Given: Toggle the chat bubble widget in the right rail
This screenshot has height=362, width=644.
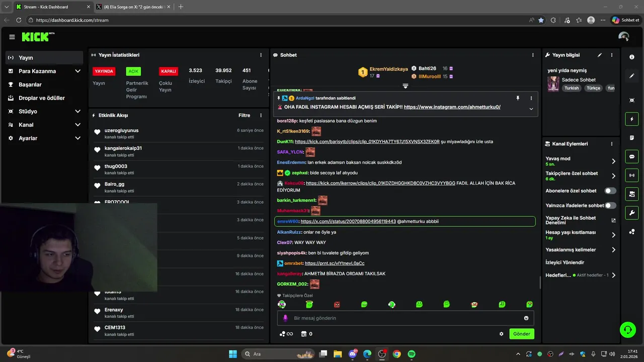Looking at the screenshot, I should tap(632, 157).
